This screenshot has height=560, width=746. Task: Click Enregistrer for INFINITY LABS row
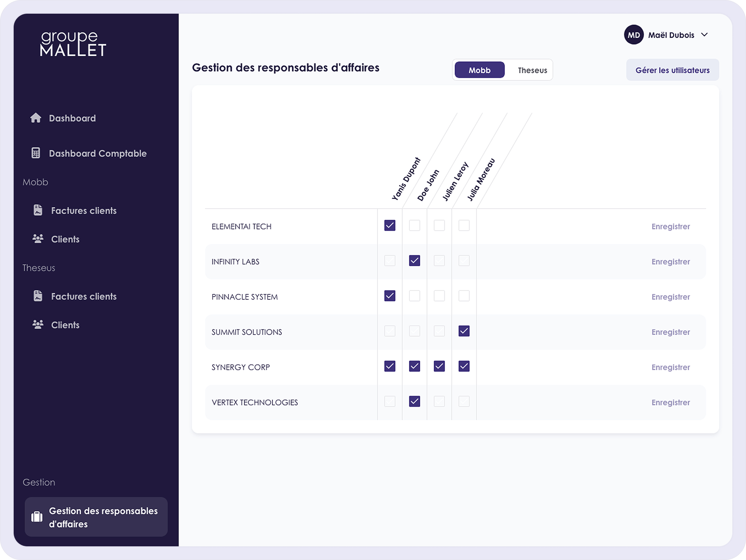[x=670, y=262]
